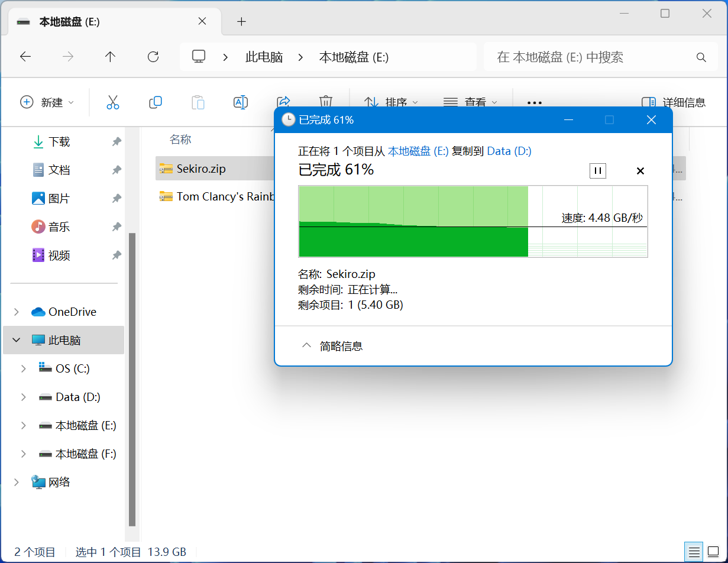Switch to details list view in status bar
Viewport: 728px width, 563px height.
coord(694,552)
